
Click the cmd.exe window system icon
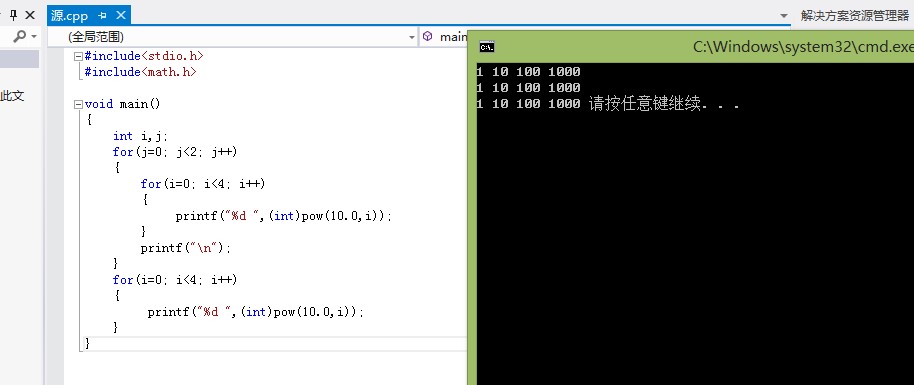click(x=487, y=47)
